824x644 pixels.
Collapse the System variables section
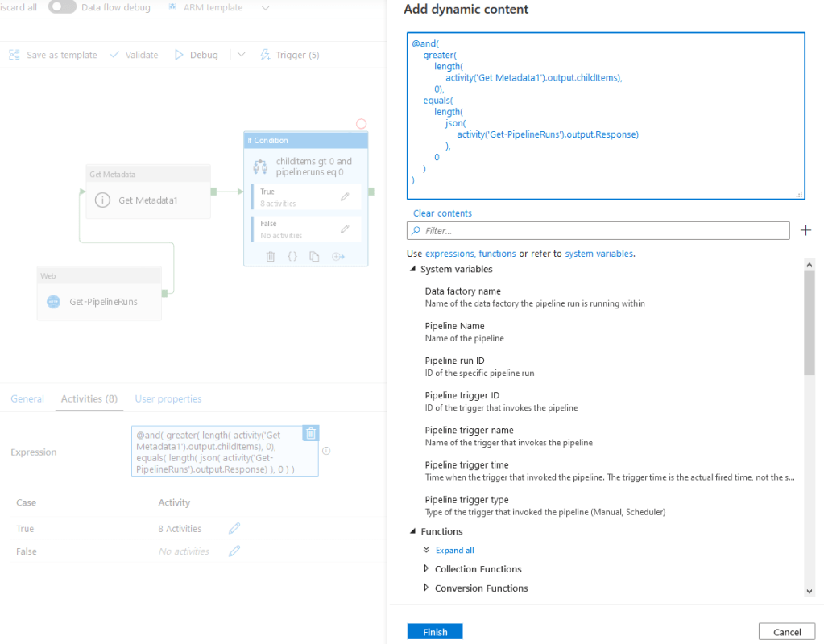[412, 270]
